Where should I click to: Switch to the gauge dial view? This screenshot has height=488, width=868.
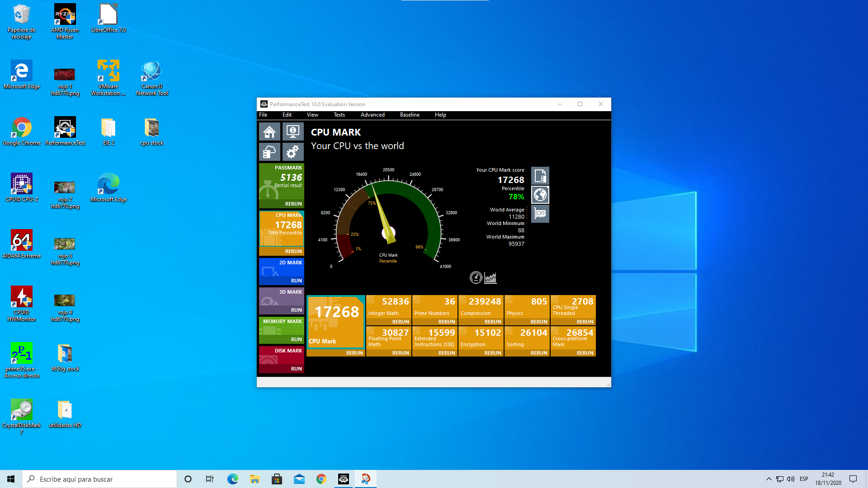476,277
